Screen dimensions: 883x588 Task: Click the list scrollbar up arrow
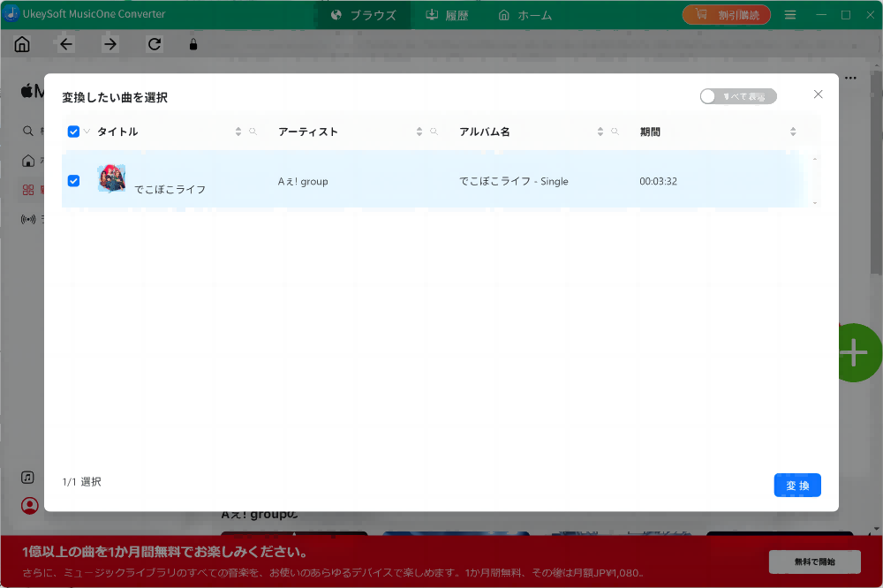click(x=815, y=160)
